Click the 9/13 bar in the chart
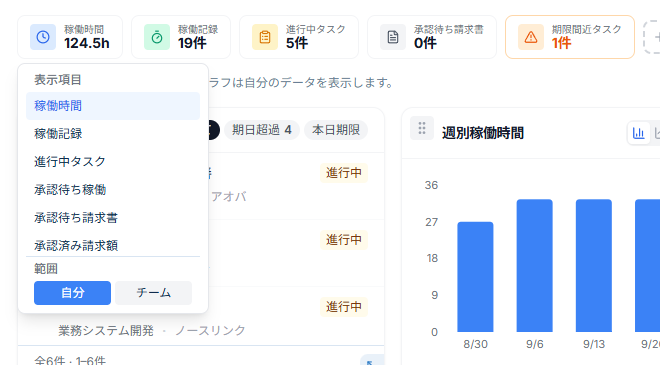The height and width of the screenshot is (365, 660). [x=593, y=266]
